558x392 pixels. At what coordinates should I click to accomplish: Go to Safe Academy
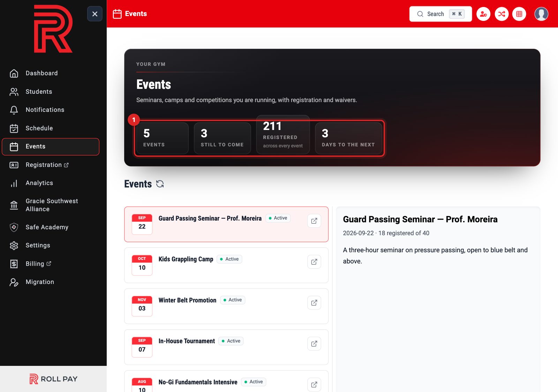(x=51, y=227)
